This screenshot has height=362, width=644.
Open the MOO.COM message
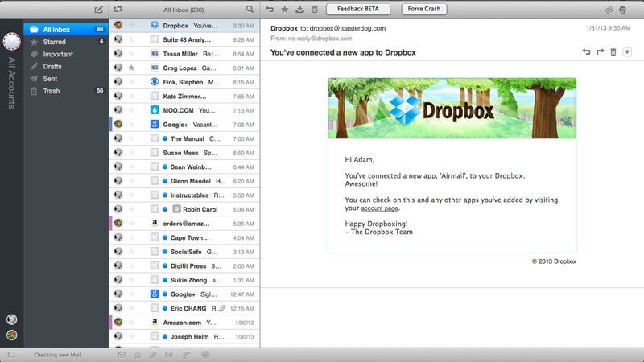coord(184,110)
